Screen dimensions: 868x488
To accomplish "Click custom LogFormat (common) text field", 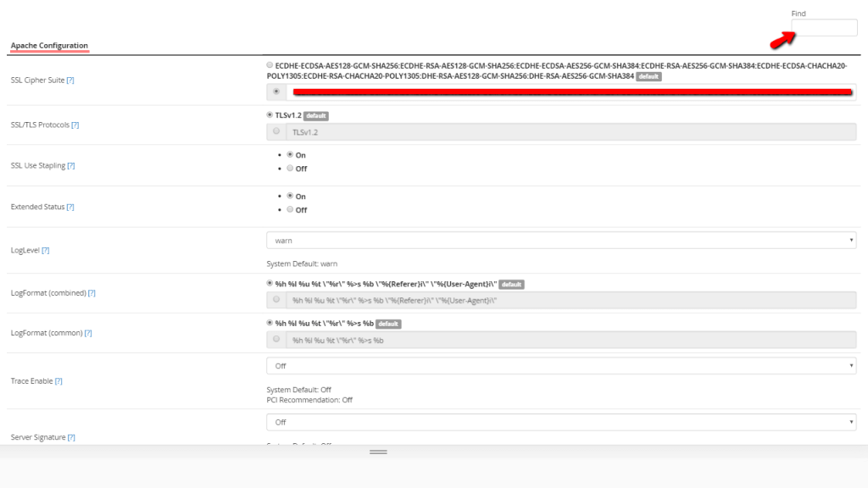I will click(x=571, y=341).
